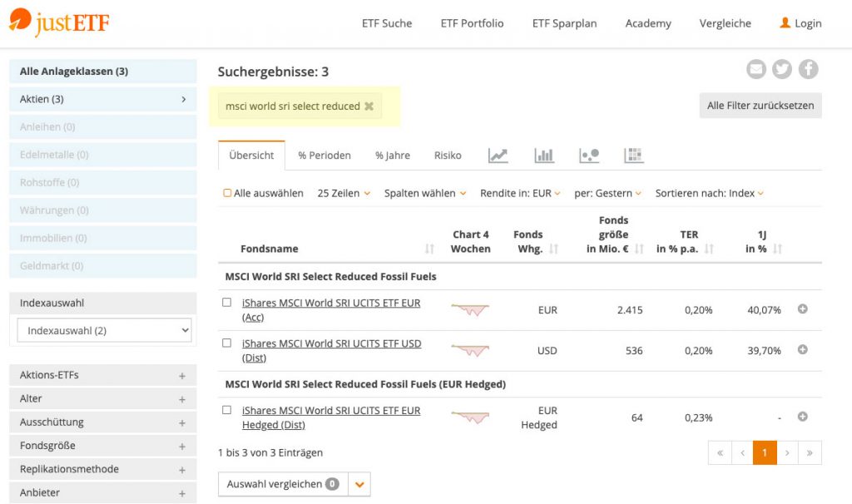Open the bar chart view tab

(x=544, y=156)
